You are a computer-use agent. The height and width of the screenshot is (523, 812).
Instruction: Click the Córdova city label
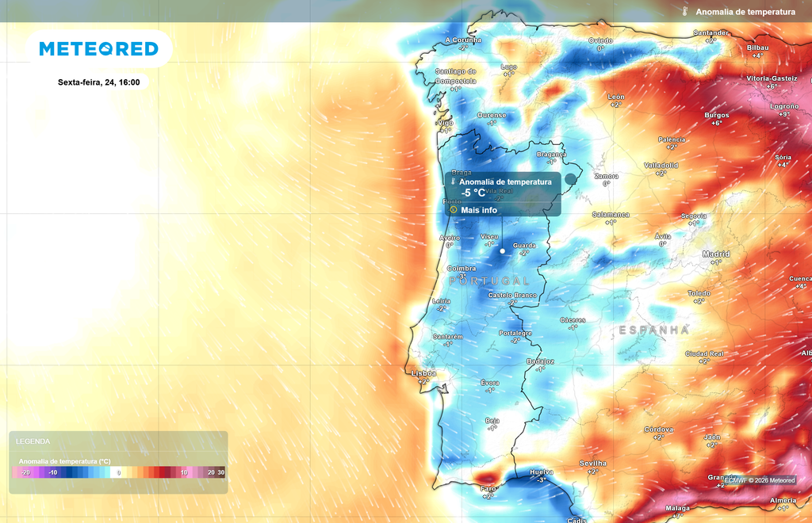point(659,429)
